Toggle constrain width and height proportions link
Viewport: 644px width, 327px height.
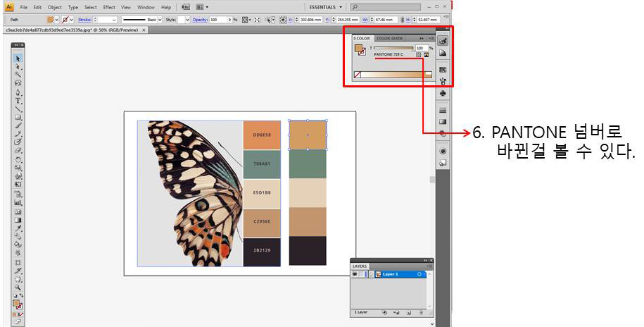click(x=403, y=20)
